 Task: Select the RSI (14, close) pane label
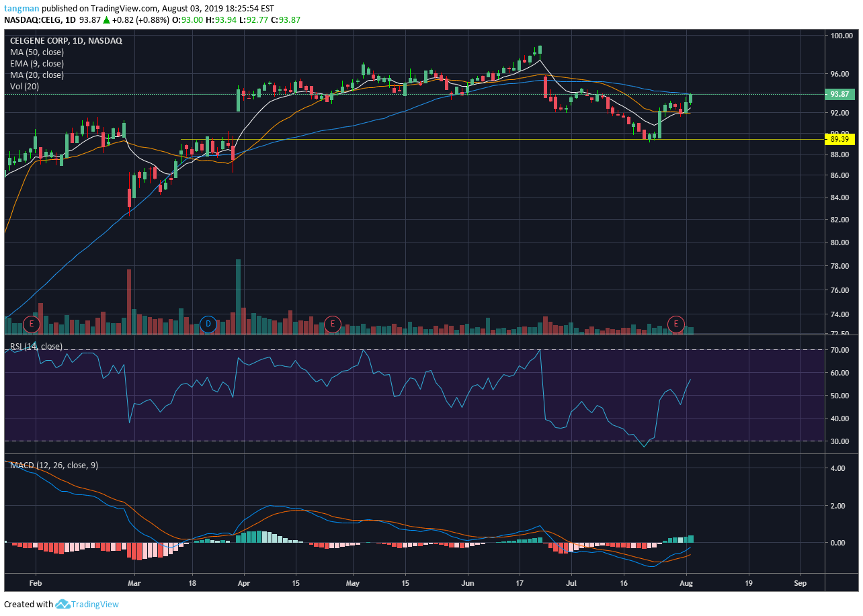[36, 347]
